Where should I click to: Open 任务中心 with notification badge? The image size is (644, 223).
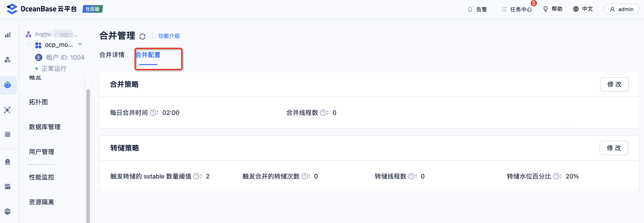click(x=517, y=9)
